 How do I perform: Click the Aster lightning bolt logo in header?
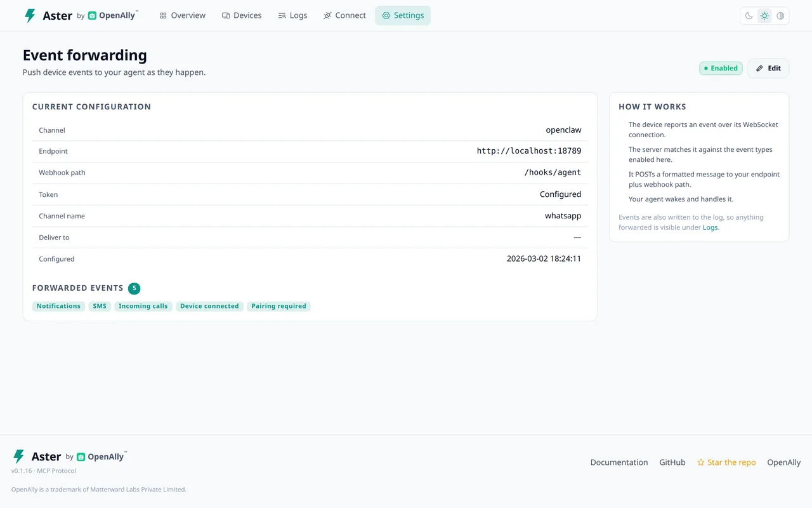coord(30,16)
